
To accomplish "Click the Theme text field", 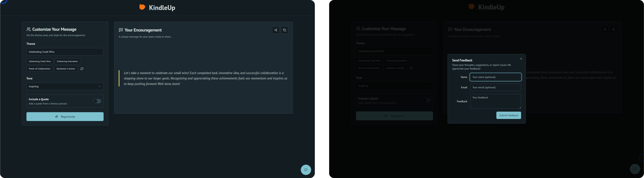I will click(65, 52).
